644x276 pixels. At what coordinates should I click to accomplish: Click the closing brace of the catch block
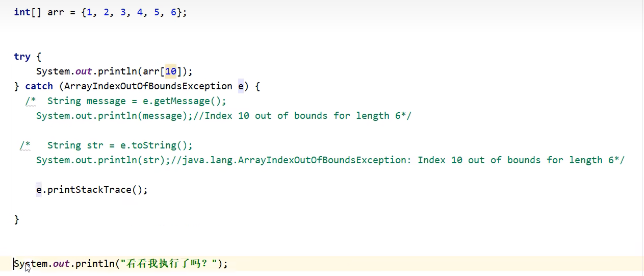[17, 219]
